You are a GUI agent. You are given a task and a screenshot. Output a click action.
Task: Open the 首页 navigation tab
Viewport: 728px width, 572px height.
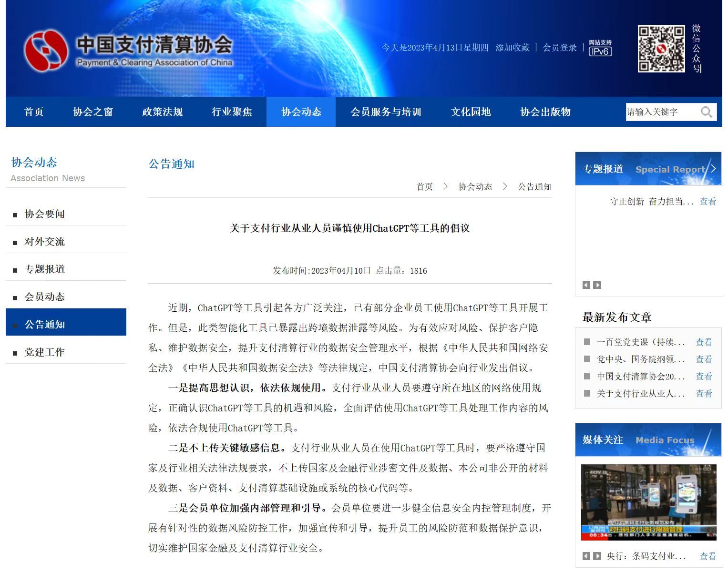pos(34,112)
